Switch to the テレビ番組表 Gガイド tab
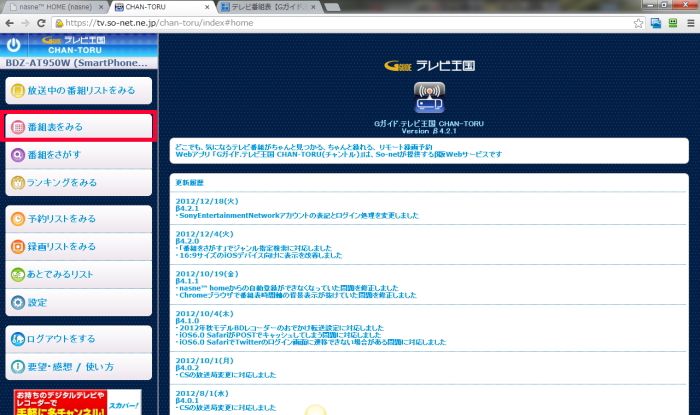The width and height of the screenshot is (700, 415). click(268, 7)
